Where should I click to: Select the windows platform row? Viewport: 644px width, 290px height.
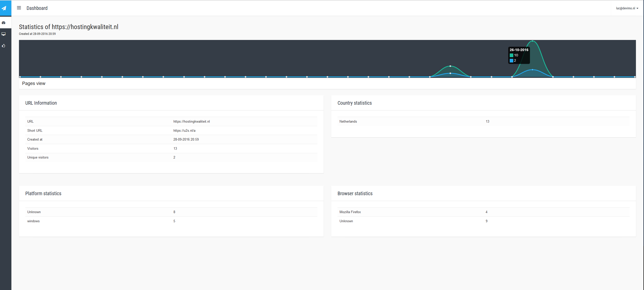click(33, 221)
